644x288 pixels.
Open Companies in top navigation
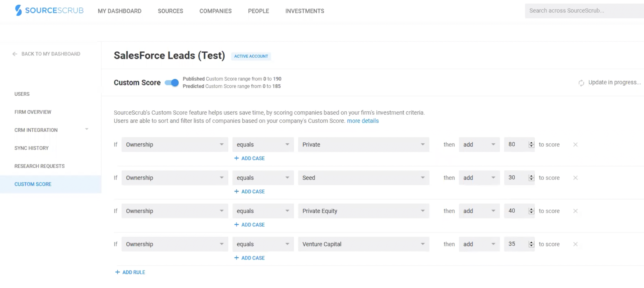click(216, 11)
